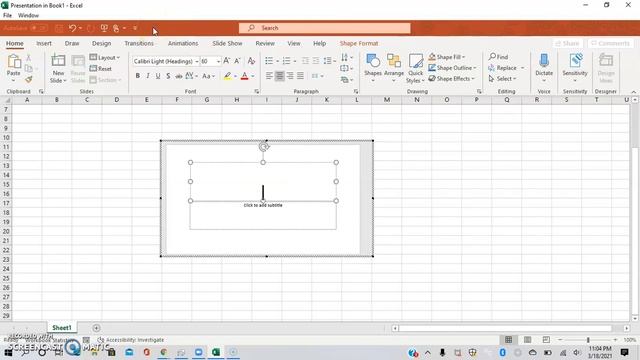Open the Text Direction options
This screenshot has width=640, height=360.
tap(347, 58)
